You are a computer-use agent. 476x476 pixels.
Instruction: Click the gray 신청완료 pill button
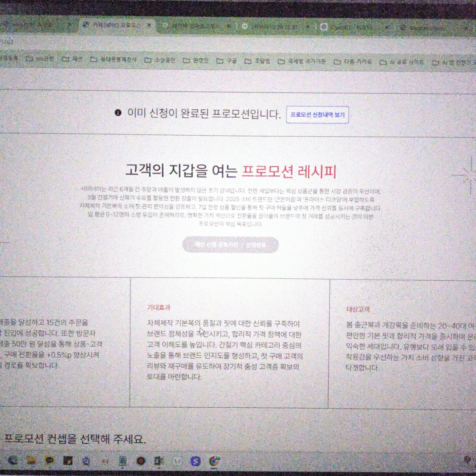[230, 245]
